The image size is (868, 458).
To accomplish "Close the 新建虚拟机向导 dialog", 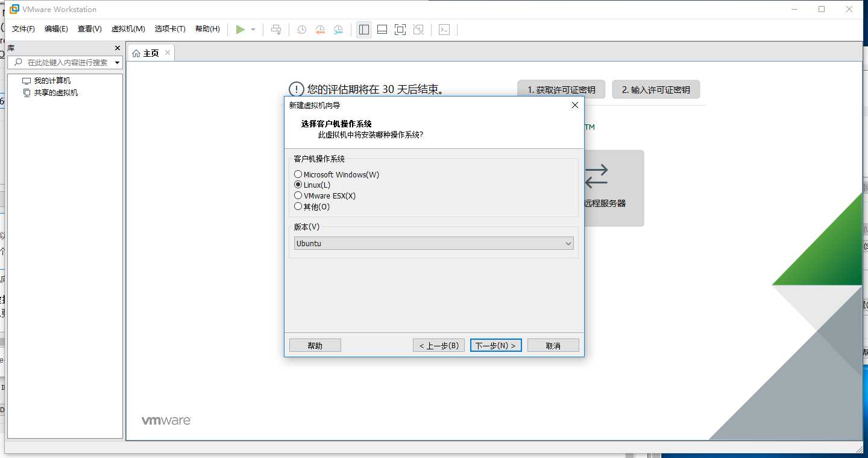I will pos(574,105).
